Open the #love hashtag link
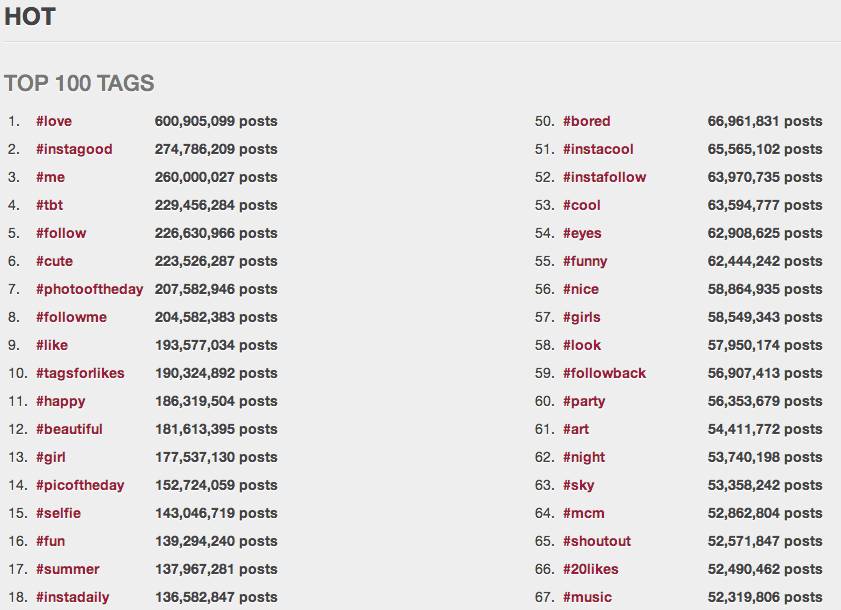The height and width of the screenshot is (610, 841). (x=54, y=121)
